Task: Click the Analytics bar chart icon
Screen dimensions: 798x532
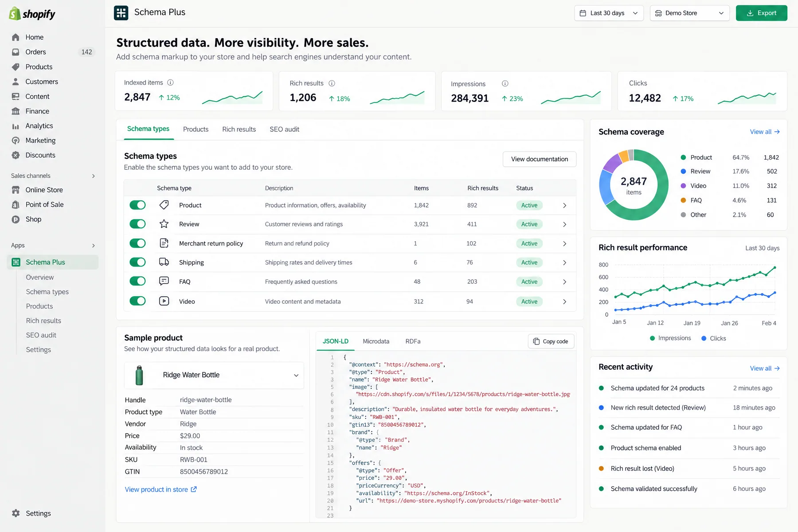Action: coord(16,126)
